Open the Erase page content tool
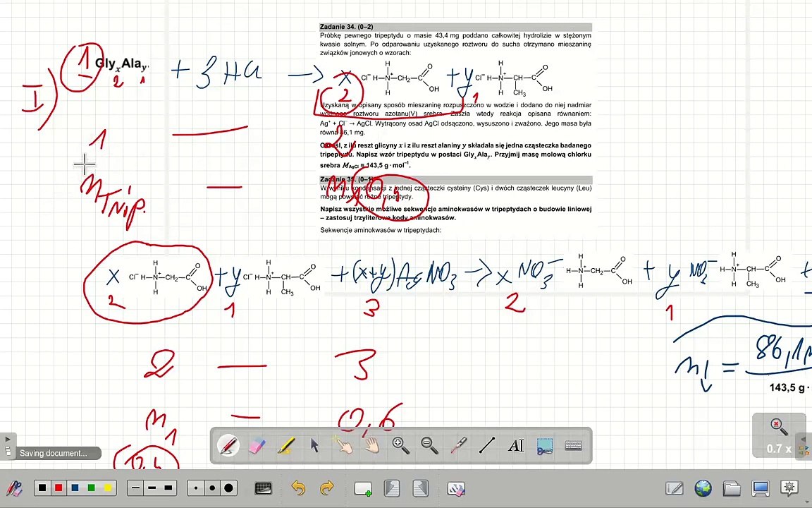The image size is (812, 508). pyautogui.click(x=456, y=488)
